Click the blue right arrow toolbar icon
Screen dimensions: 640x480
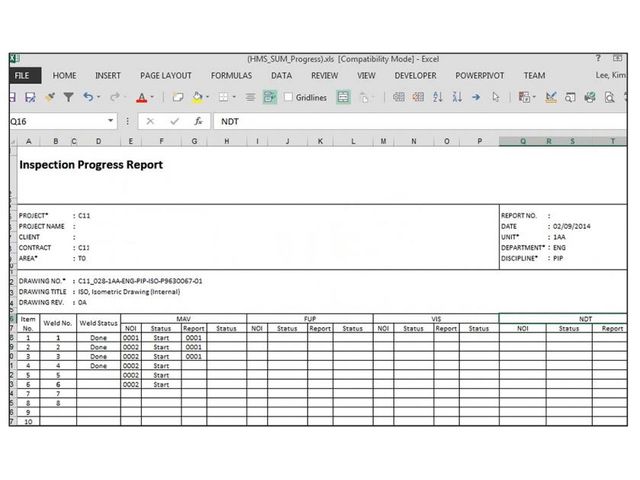474,97
